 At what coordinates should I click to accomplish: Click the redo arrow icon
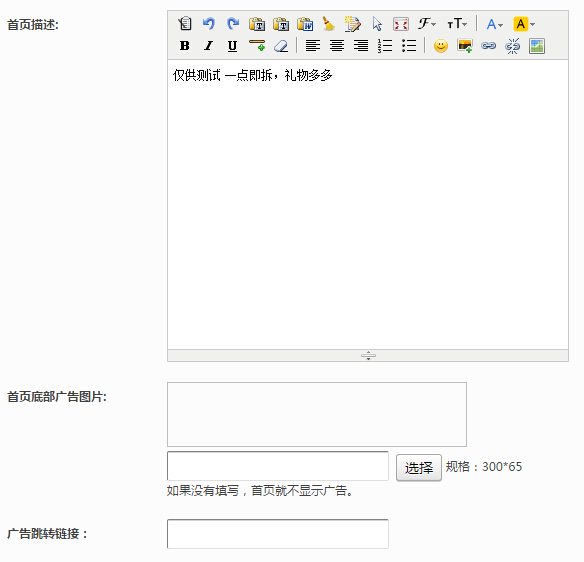pyautogui.click(x=233, y=24)
